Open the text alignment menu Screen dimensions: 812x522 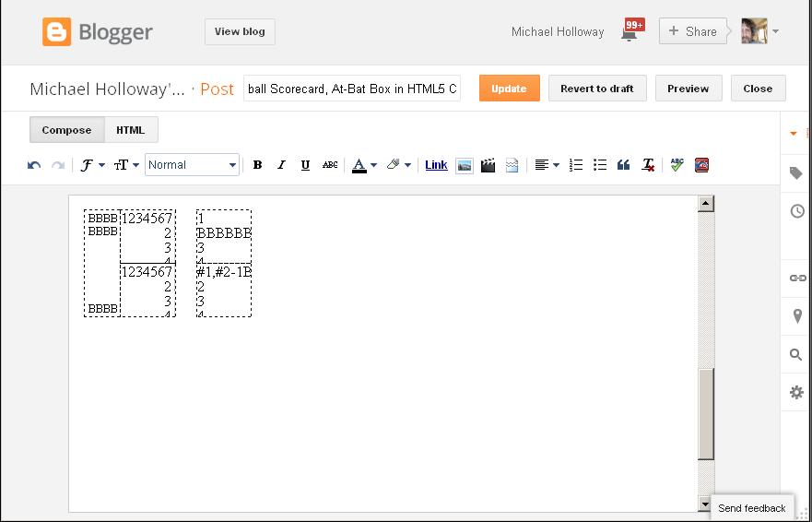tap(547, 165)
